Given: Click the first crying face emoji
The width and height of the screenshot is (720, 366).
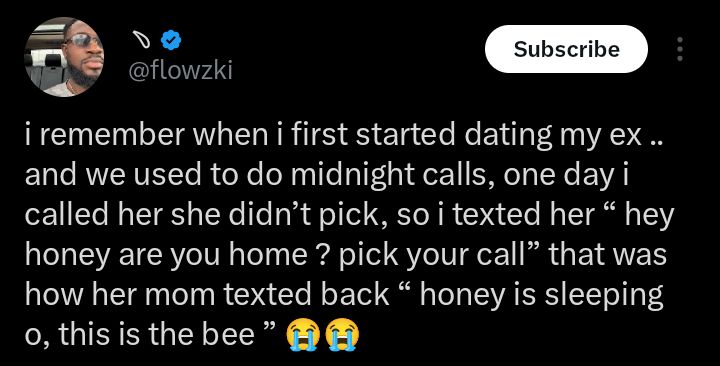Looking at the screenshot, I should click(303, 334).
